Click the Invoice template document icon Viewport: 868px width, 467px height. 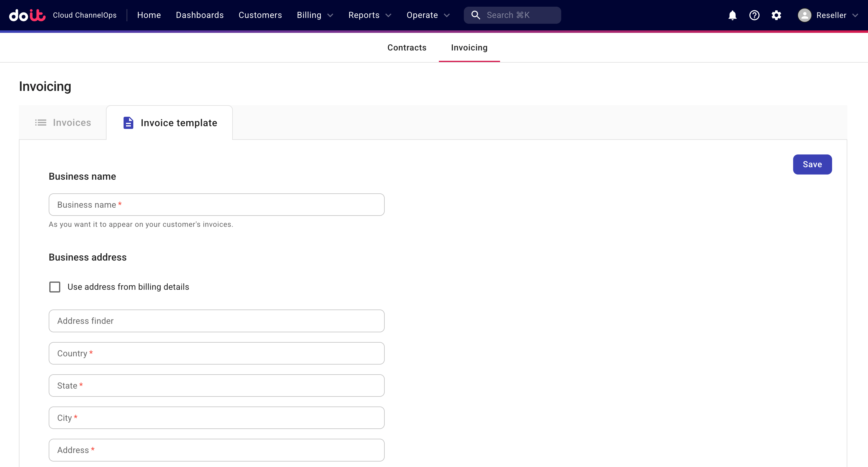tap(128, 123)
